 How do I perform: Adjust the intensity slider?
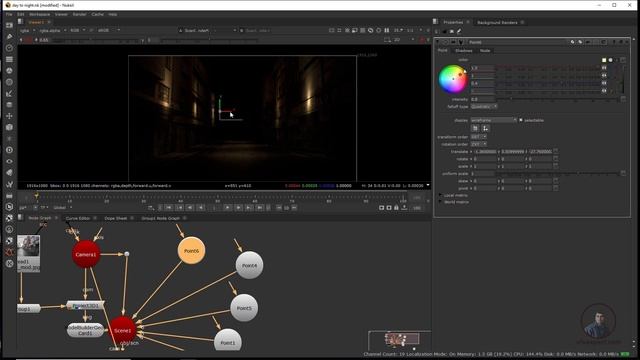click(558, 99)
